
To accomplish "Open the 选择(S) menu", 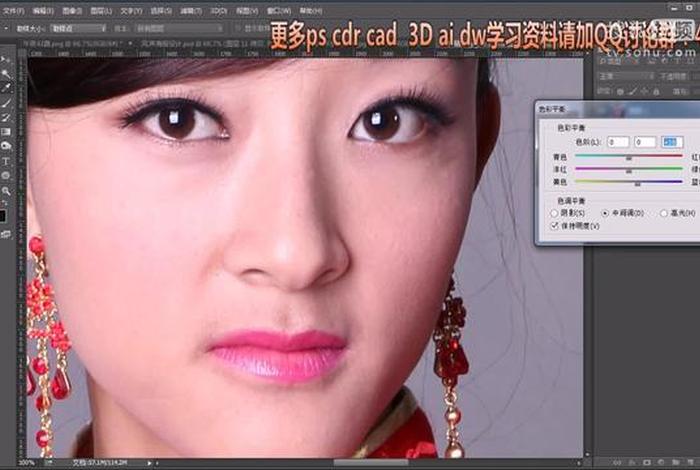I will (x=161, y=10).
